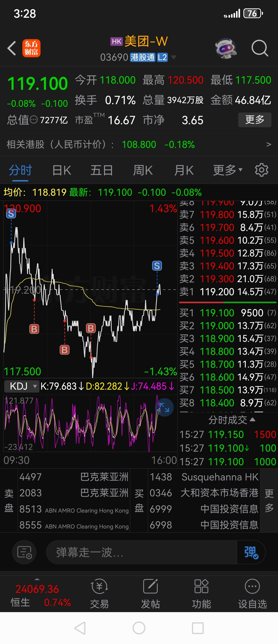The image size is (278, 644).
Task: Tap the 港股通 badge
Action: pos(142,57)
